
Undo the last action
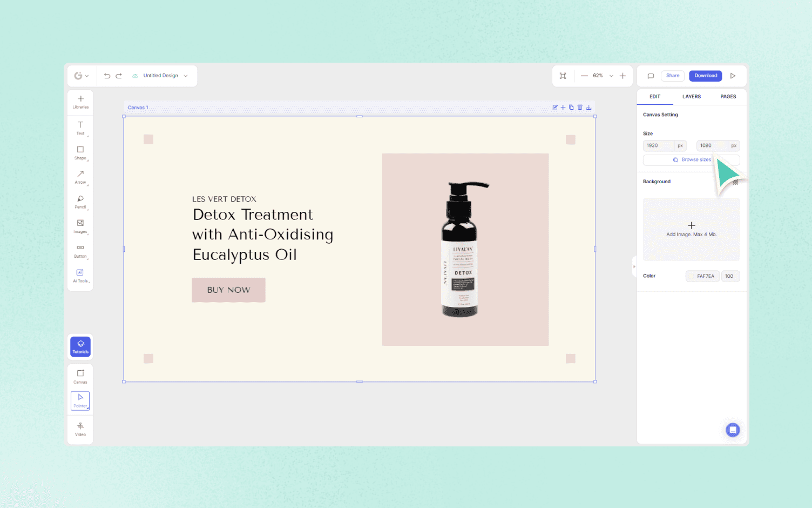point(107,76)
